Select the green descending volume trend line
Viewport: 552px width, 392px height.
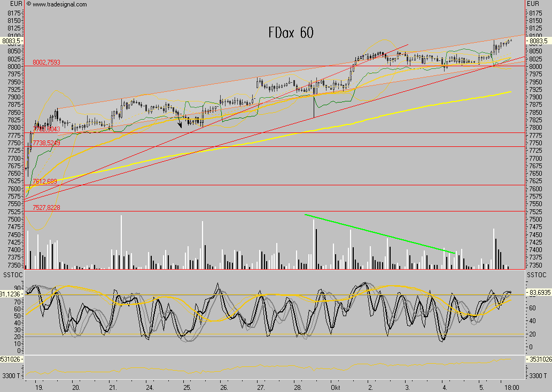(379, 233)
